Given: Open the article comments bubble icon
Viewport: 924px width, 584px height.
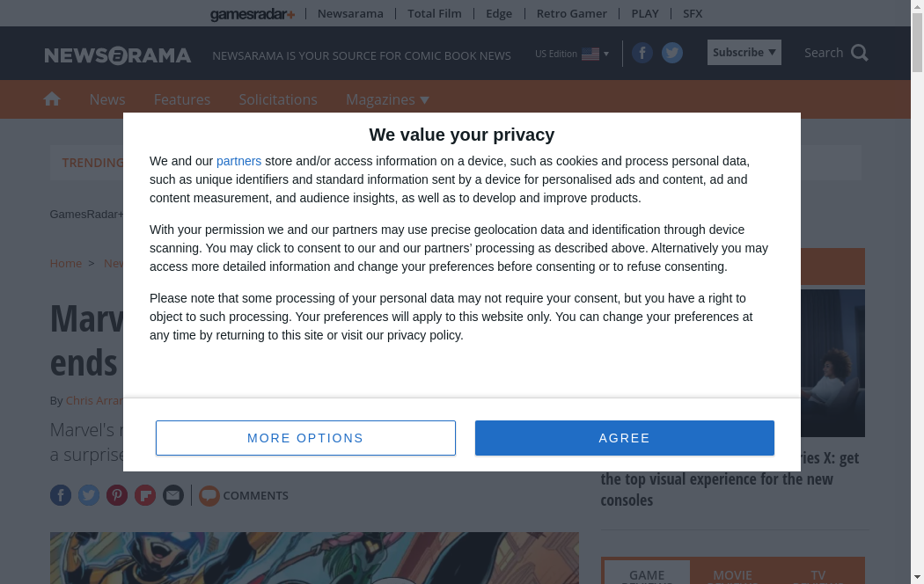Looking at the screenshot, I should coord(209,496).
